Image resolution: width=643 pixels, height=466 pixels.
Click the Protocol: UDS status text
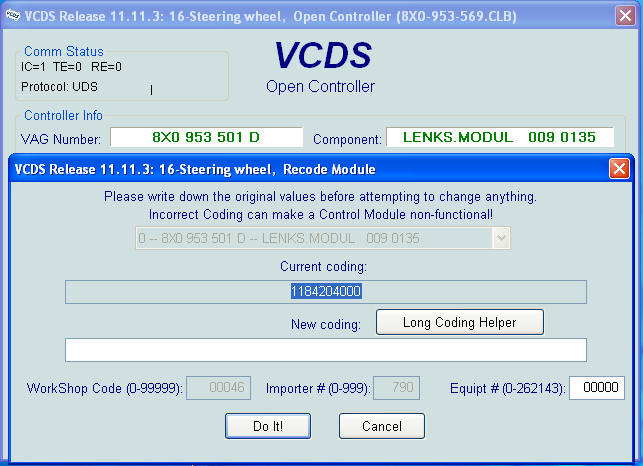[x=59, y=87]
